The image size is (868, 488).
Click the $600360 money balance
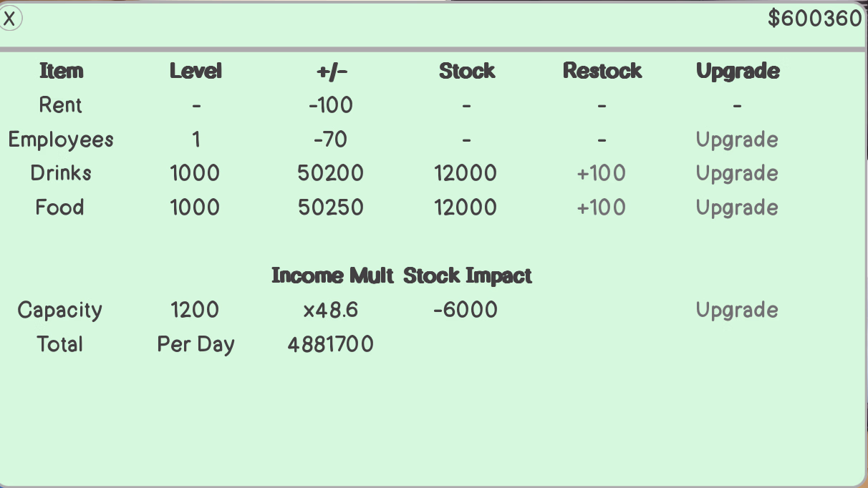[814, 19]
